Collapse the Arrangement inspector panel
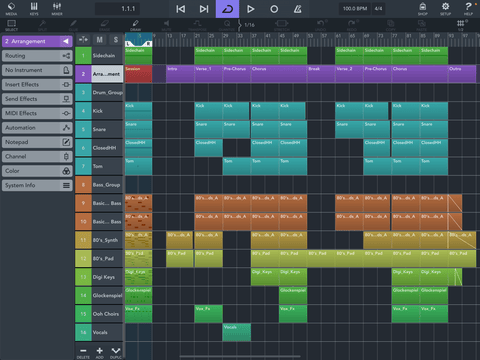 pos(66,41)
